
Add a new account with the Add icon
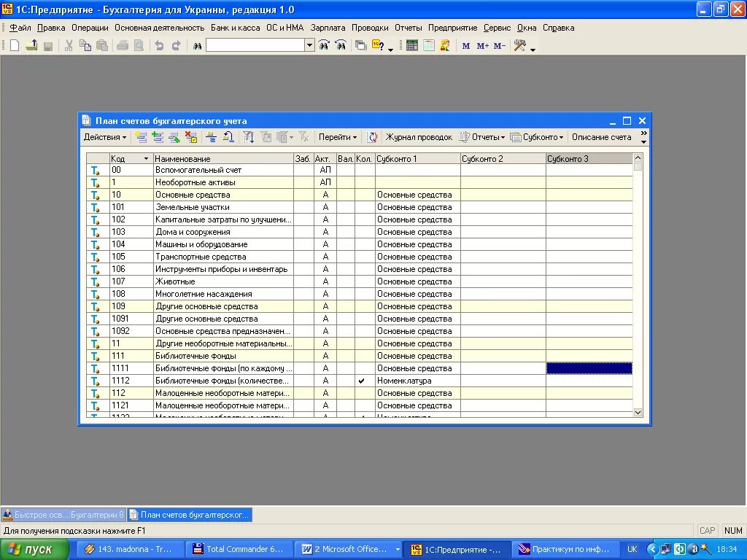(x=141, y=137)
